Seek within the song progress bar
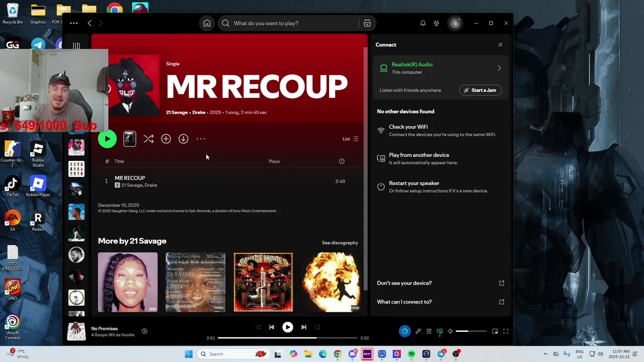The image size is (644, 362). pyautogui.click(x=288, y=338)
